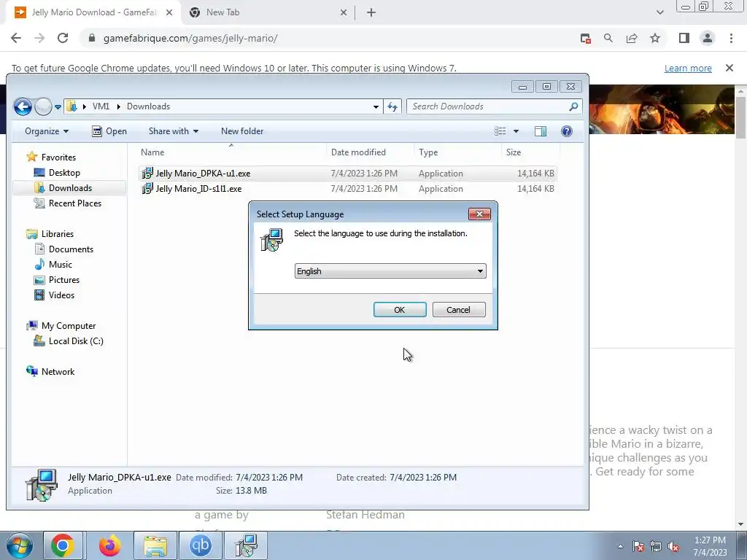Open the Organize menu
The height and width of the screenshot is (560, 747).
(46, 131)
